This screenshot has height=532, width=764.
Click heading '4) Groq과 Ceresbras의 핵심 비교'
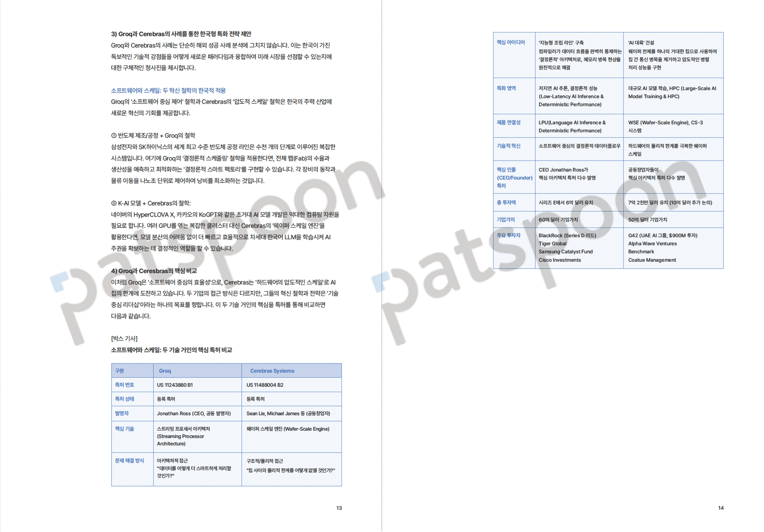point(154,271)
